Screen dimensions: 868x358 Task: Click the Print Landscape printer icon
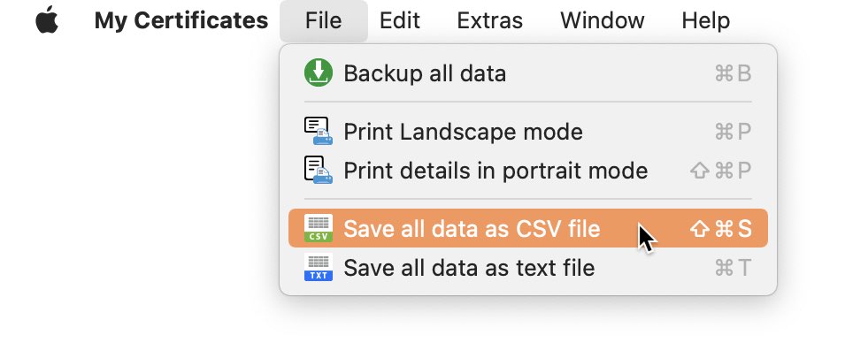click(319, 131)
